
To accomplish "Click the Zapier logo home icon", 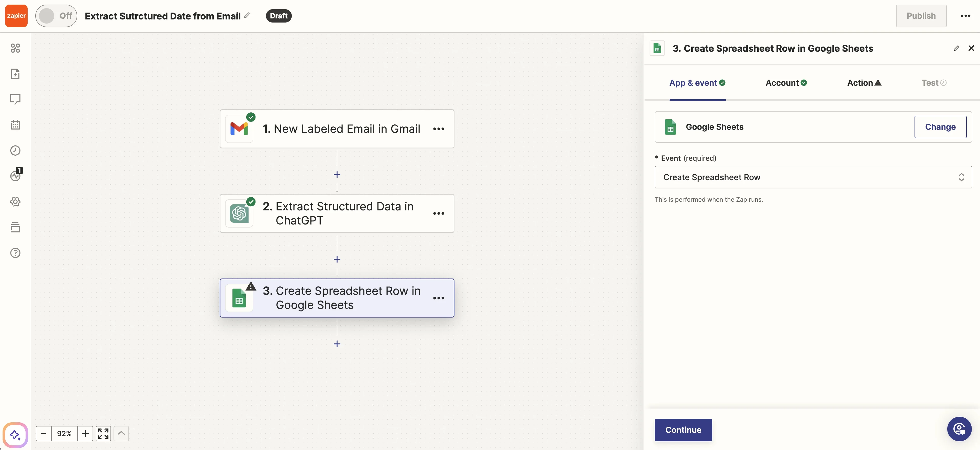I will (x=16, y=16).
